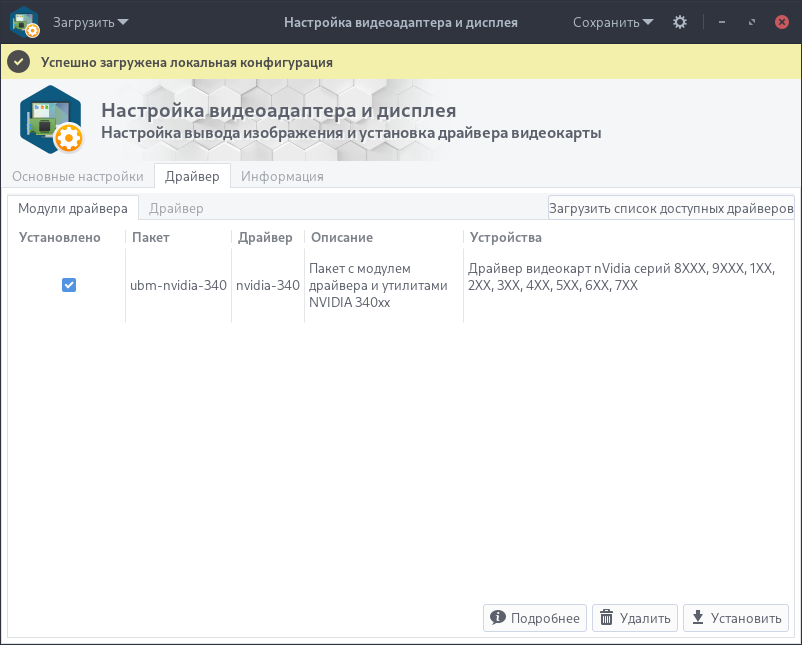
Task: Restore the window size
Action: (751, 22)
